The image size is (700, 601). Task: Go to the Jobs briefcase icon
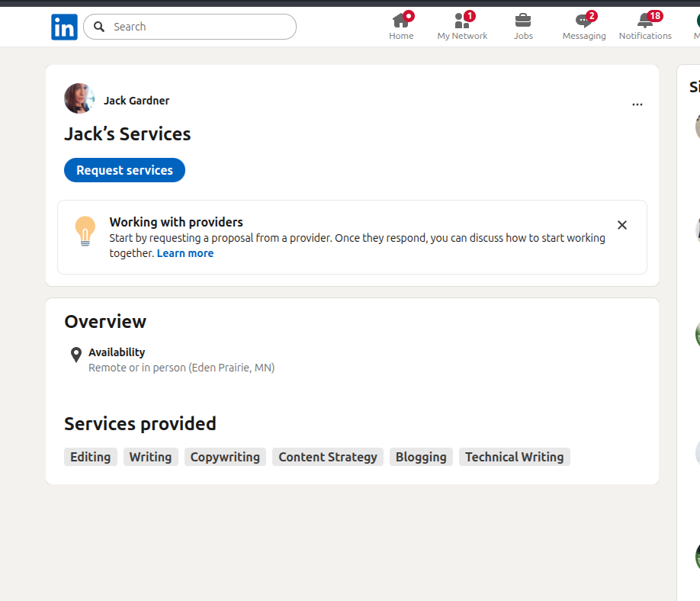pyautogui.click(x=523, y=21)
